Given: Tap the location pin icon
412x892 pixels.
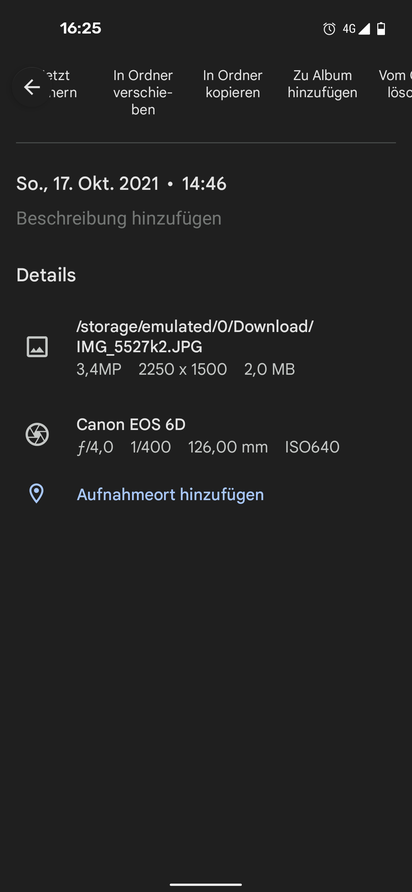Looking at the screenshot, I should tap(36, 494).
